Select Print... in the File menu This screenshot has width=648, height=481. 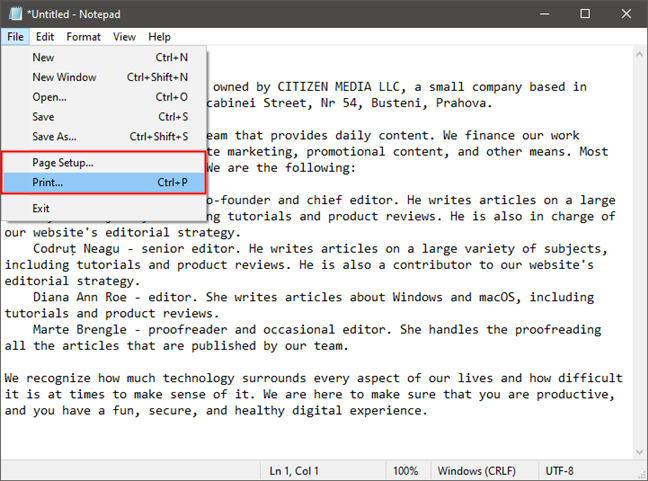(x=104, y=182)
